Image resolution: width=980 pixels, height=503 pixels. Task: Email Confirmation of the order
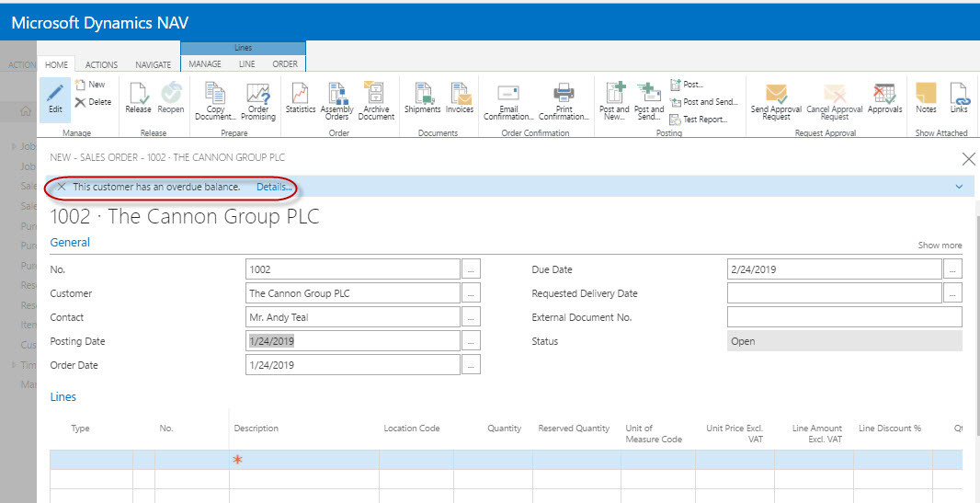click(508, 102)
